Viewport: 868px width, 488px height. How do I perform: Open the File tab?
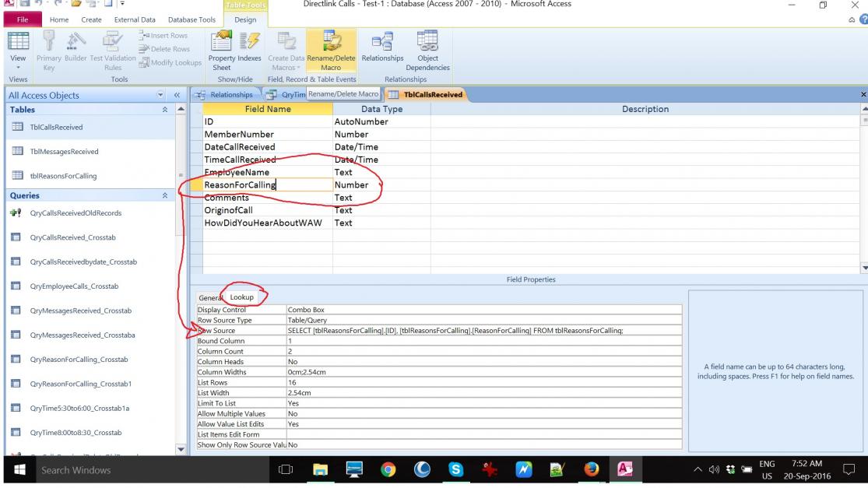point(23,19)
